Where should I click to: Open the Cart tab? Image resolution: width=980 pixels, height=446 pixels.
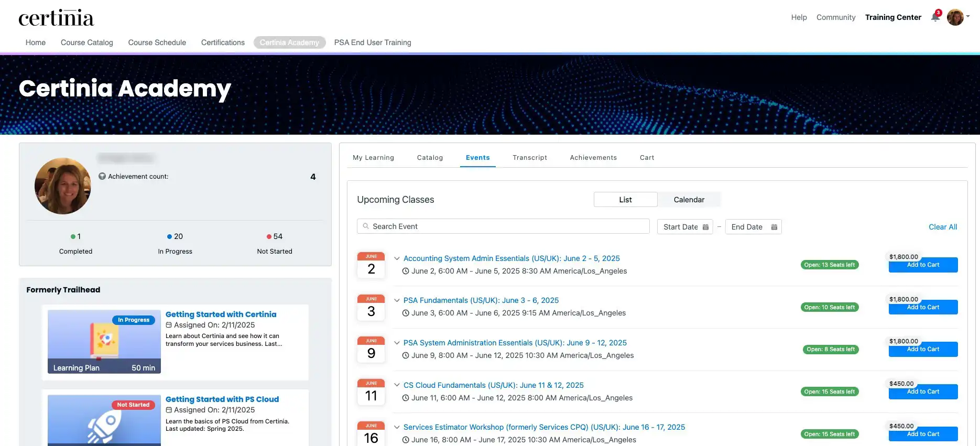click(647, 158)
